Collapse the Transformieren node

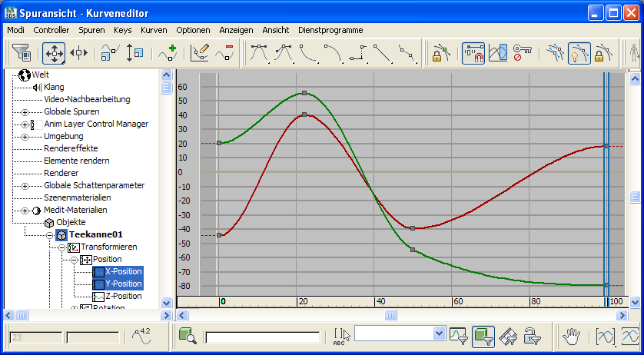62,247
